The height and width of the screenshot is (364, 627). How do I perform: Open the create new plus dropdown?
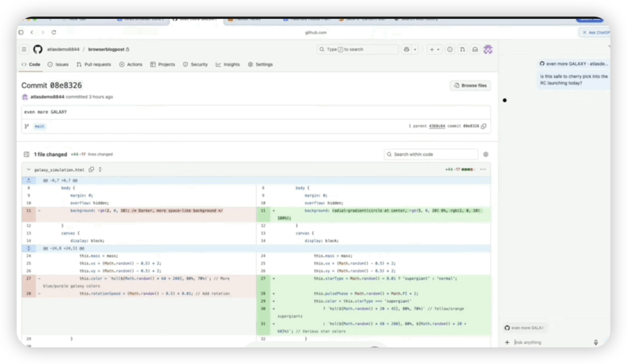(x=434, y=49)
